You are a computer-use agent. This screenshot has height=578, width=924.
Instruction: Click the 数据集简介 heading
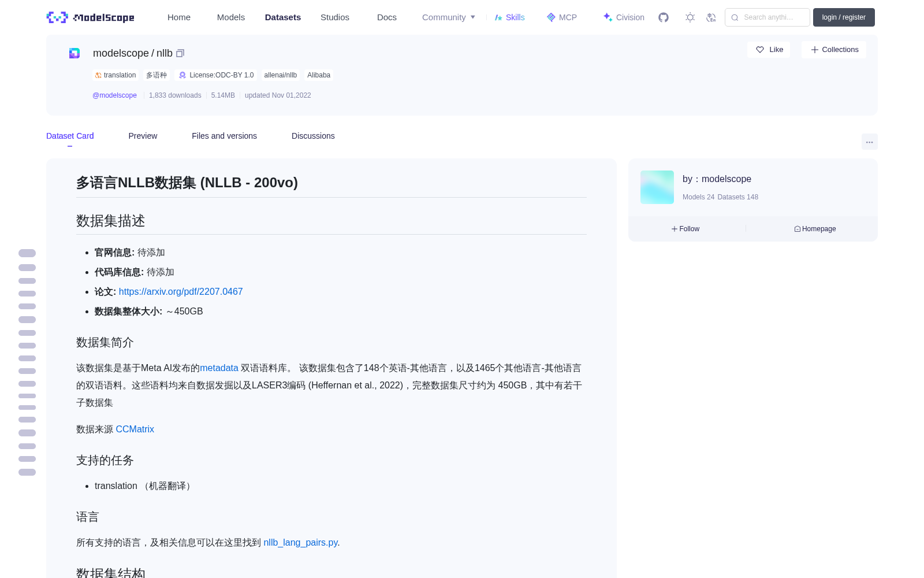[x=105, y=343]
